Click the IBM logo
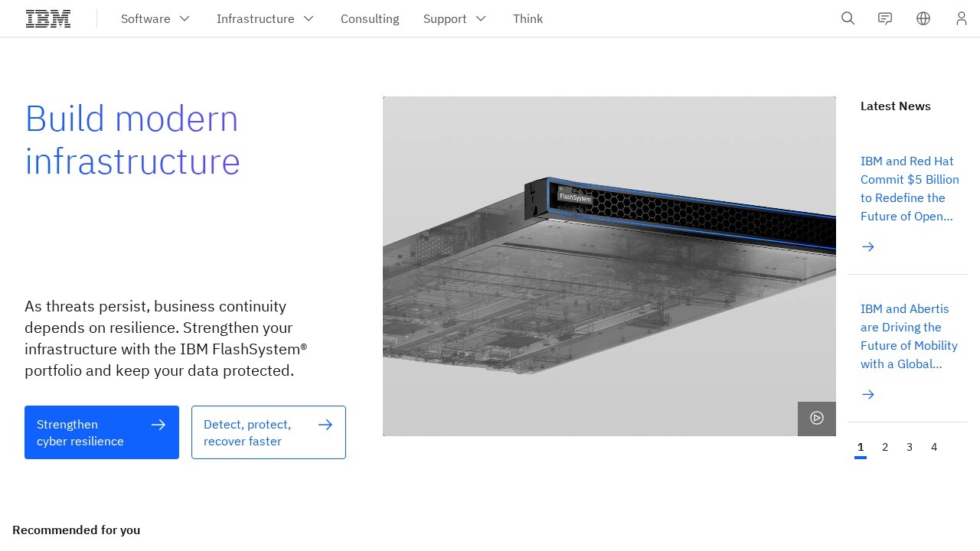The height and width of the screenshot is (551, 980). 48,18
